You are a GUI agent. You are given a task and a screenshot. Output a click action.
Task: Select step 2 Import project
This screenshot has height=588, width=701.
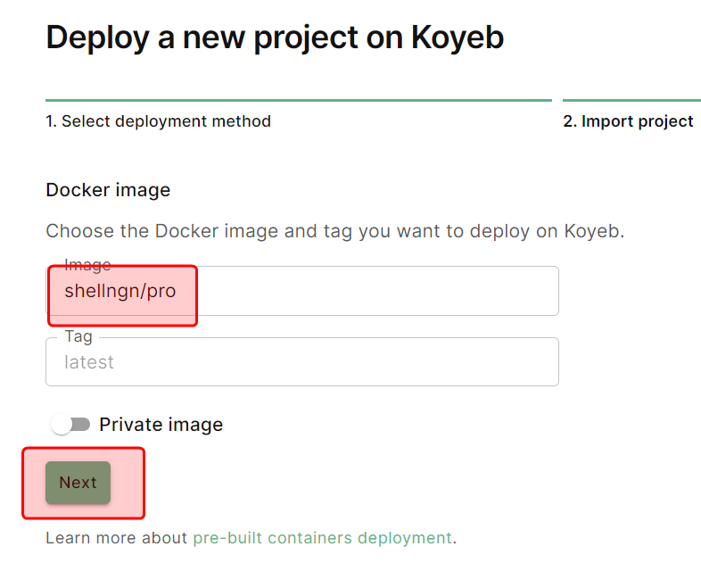tap(628, 121)
